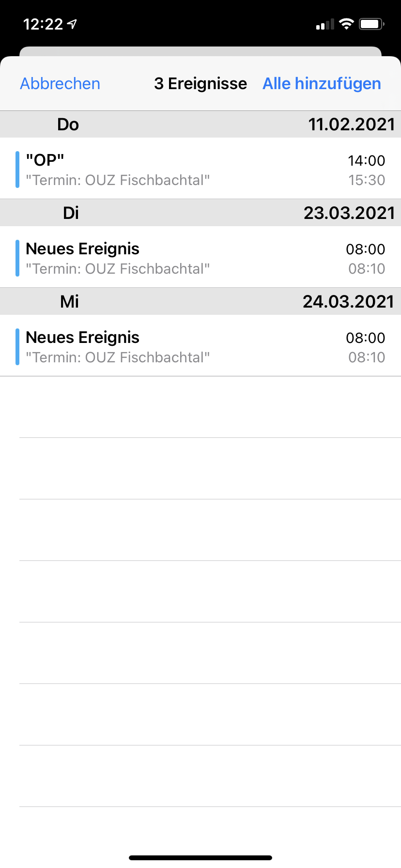Select the Neues Ereignis event on 24.03.2021
401x868 pixels.
[x=200, y=346]
